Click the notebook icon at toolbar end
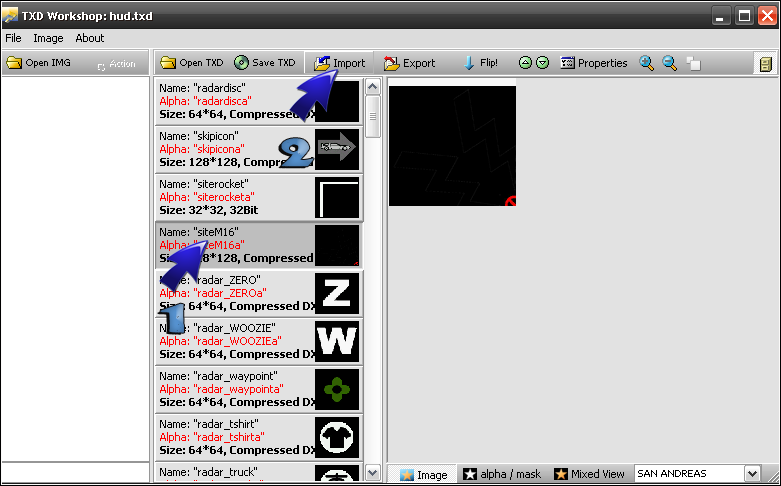 pyautogui.click(x=765, y=64)
